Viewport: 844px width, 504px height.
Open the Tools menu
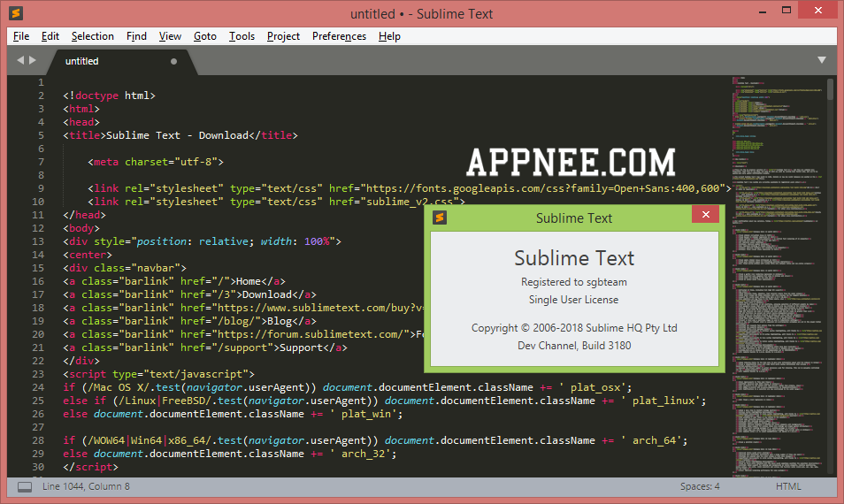pyautogui.click(x=242, y=36)
